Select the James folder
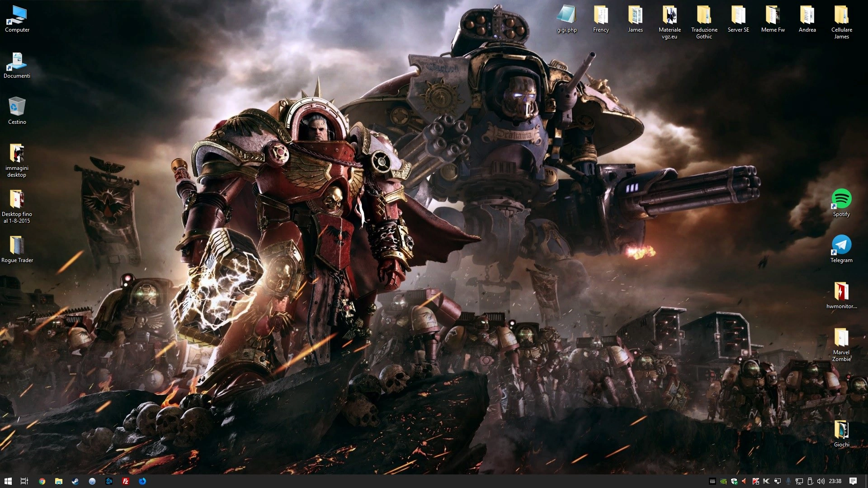This screenshot has height=488, width=868. click(635, 19)
